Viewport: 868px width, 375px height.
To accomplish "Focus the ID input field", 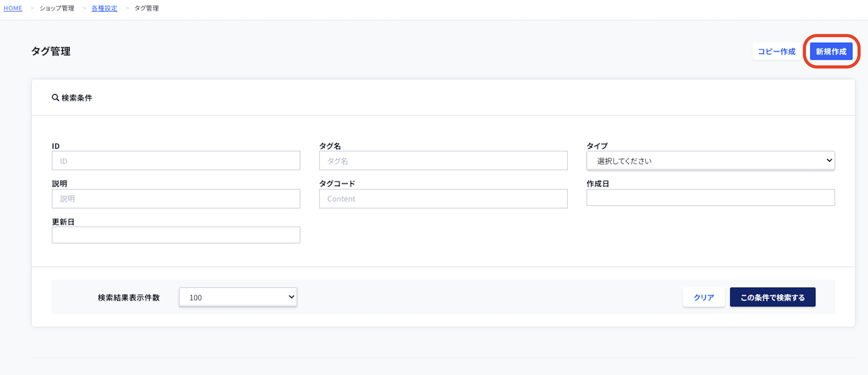I will pos(176,161).
